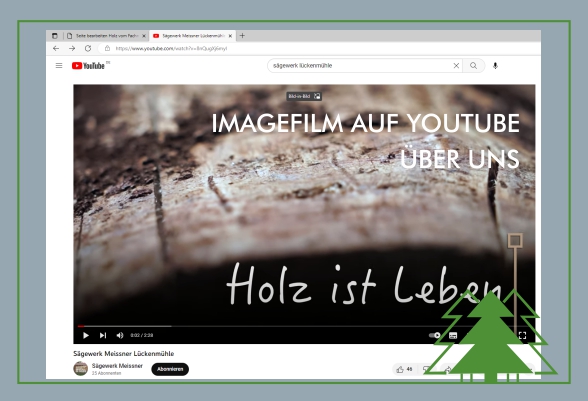This screenshot has height=401, width=588.
Task: Click the browser back arrow
Action: coord(56,48)
